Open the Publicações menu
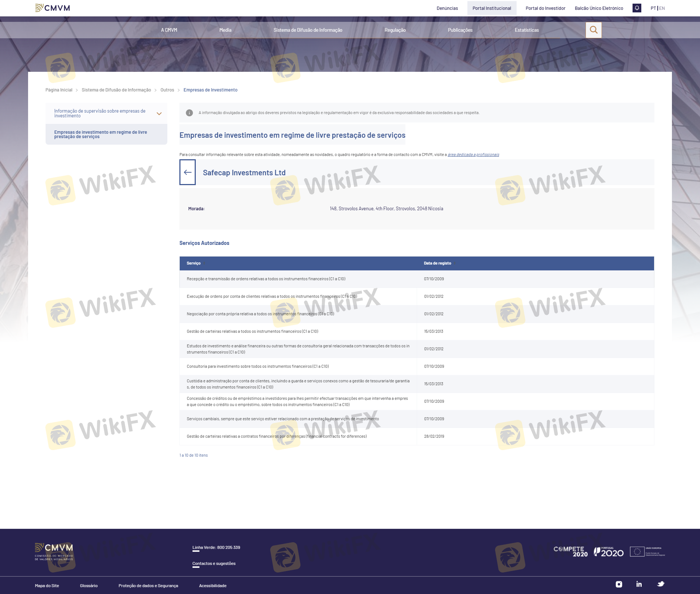The height and width of the screenshot is (594, 700). pos(460,30)
